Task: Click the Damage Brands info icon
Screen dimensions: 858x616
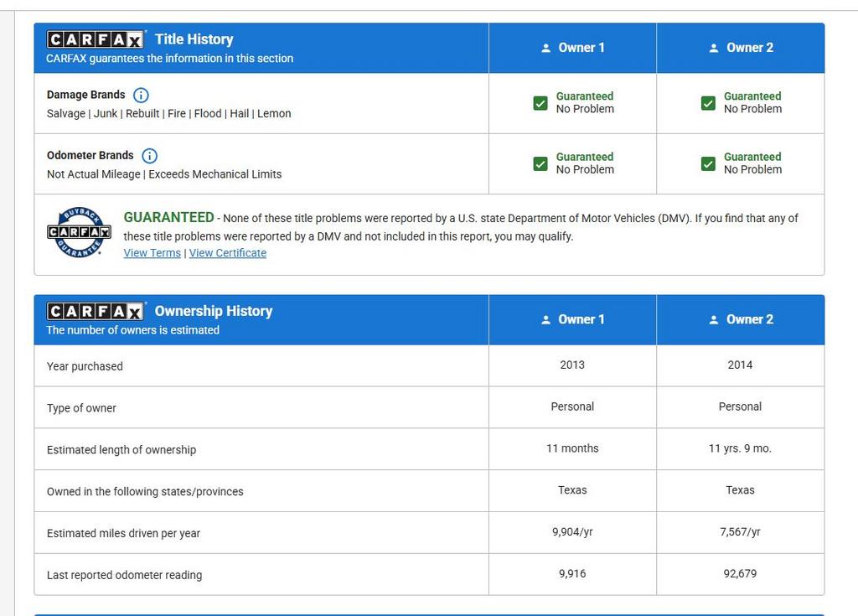Action: click(x=141, y=96)
